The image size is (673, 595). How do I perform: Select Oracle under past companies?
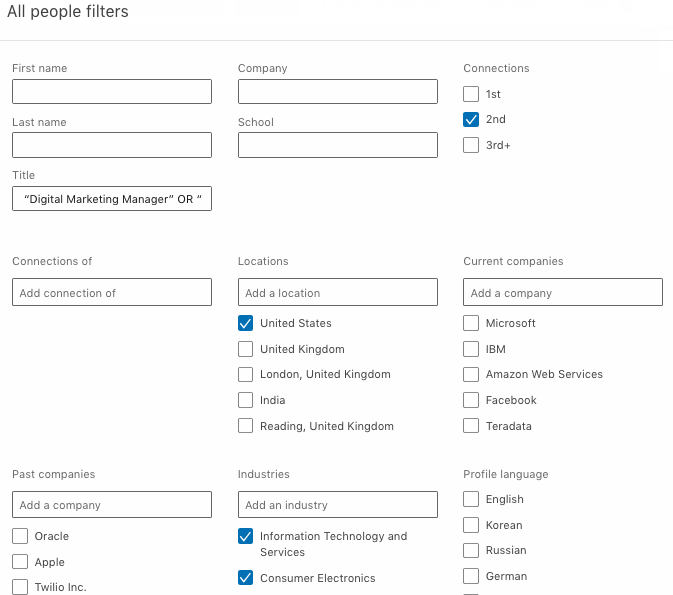pyautogui.click(x=20, y=536)
